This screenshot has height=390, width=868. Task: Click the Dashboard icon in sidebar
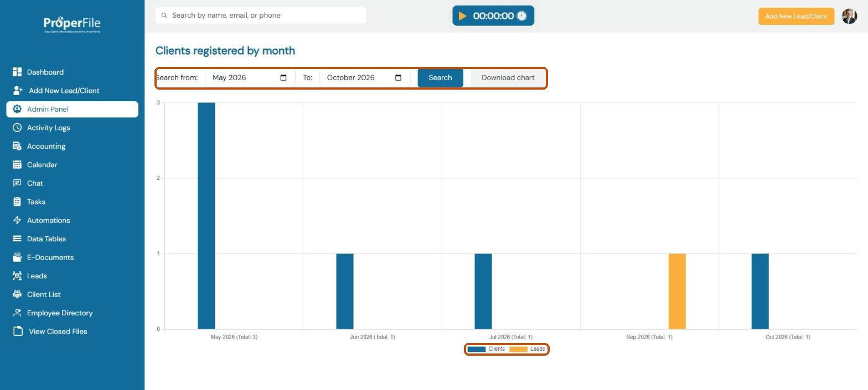(17, 72)
